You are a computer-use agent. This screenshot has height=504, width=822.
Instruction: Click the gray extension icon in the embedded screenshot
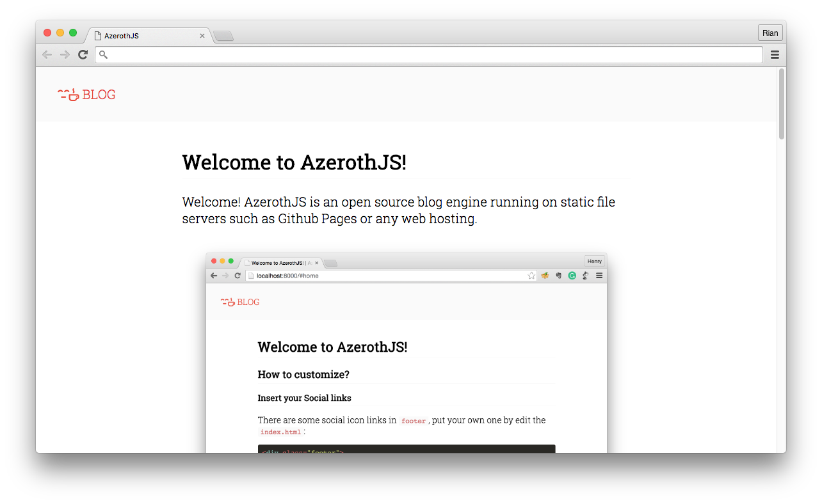558,275
